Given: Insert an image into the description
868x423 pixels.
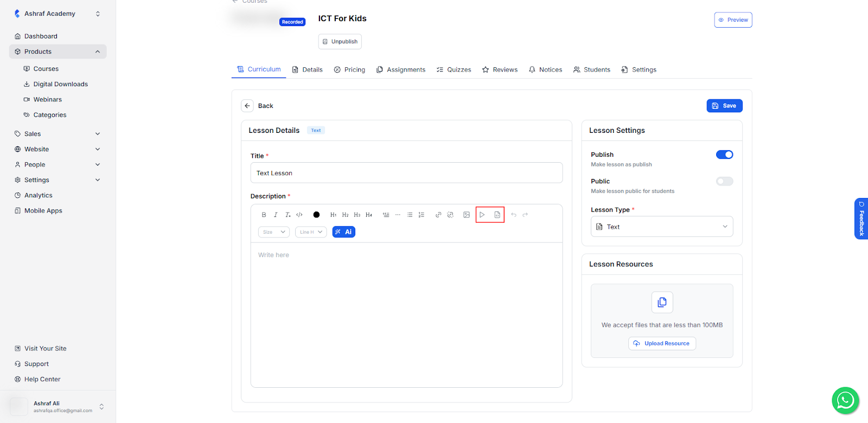Looking at the screenshot, I should coord(467,215).
